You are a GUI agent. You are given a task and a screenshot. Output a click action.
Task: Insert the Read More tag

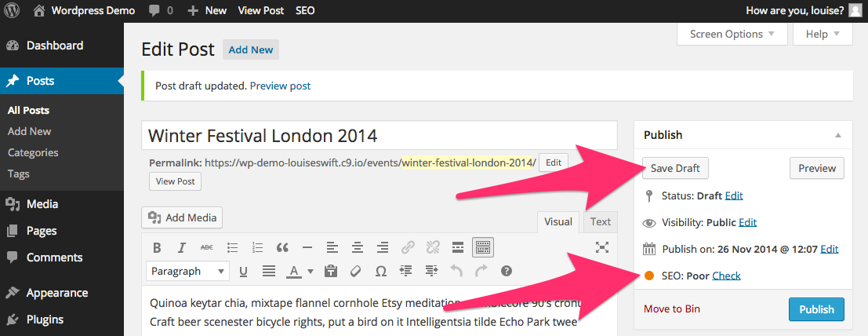458,248
